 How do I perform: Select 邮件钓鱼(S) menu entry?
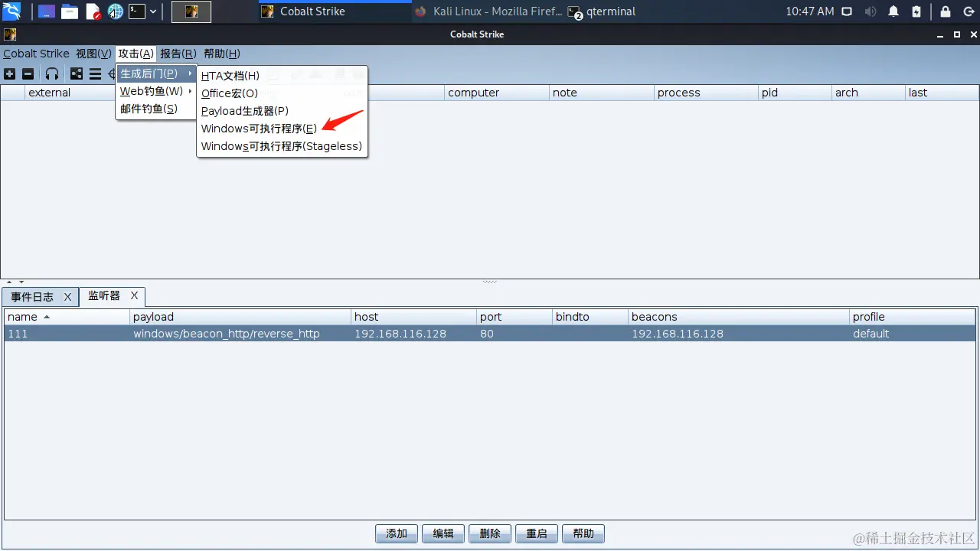[x=156, y=109]
